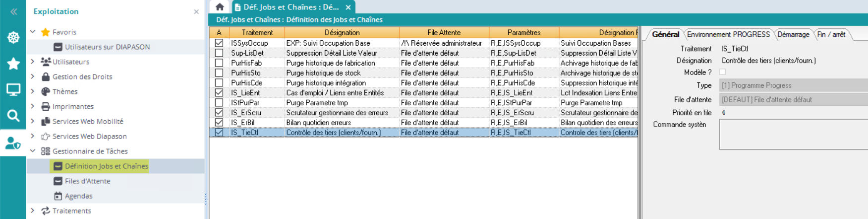Screen dimensions: 868x219
Task: Click the Services Web Mobilité icon
Action: tap(46, 121)
